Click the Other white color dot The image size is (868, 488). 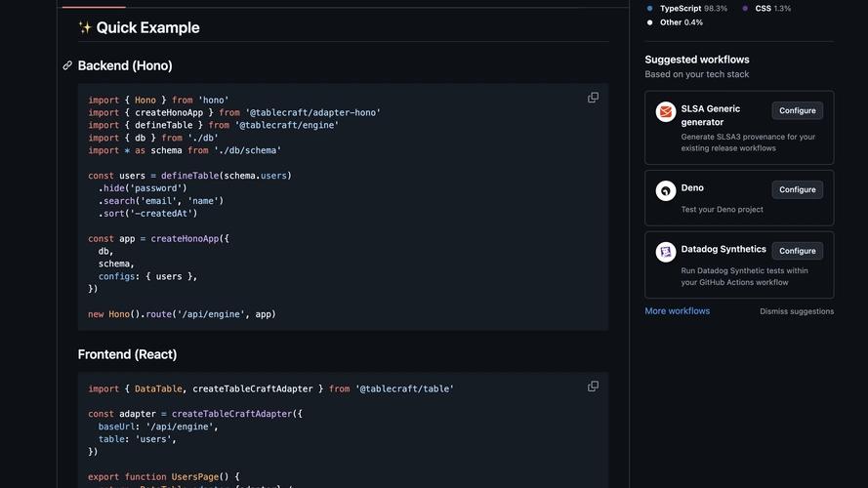(x=650, y=22)
